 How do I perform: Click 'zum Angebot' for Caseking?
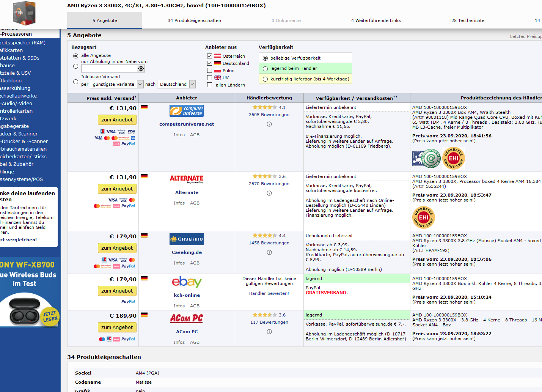(117, 248)
